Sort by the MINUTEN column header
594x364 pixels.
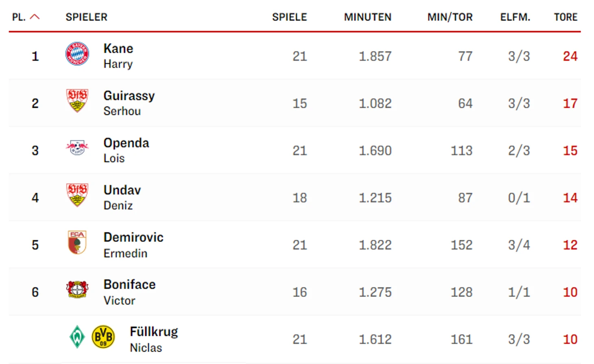tap(368, 17)
